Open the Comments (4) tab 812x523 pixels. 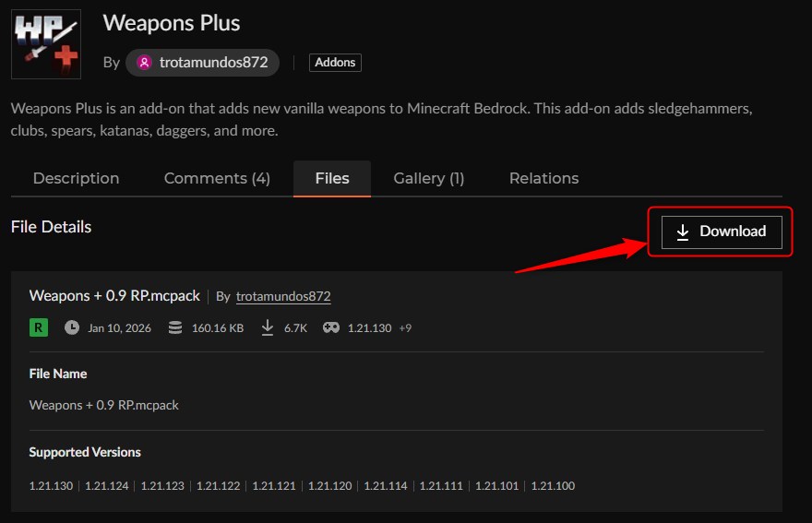tap(217, 178)
